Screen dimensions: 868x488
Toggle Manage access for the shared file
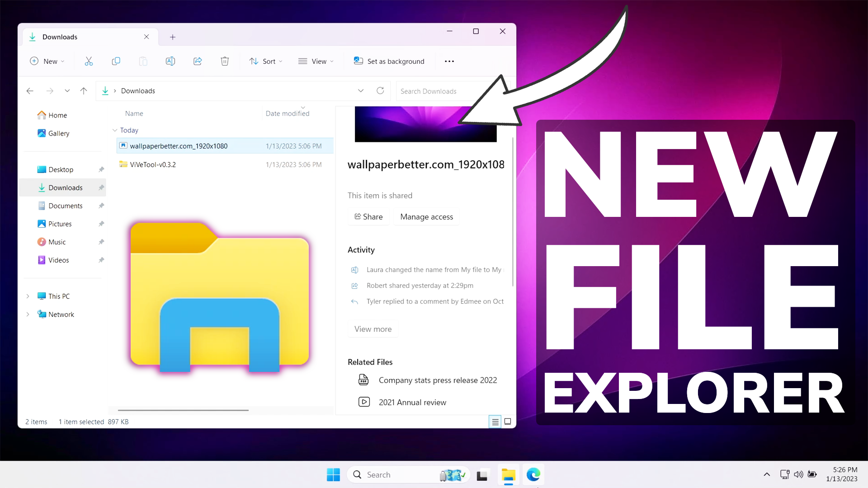(x=426, y=216)
